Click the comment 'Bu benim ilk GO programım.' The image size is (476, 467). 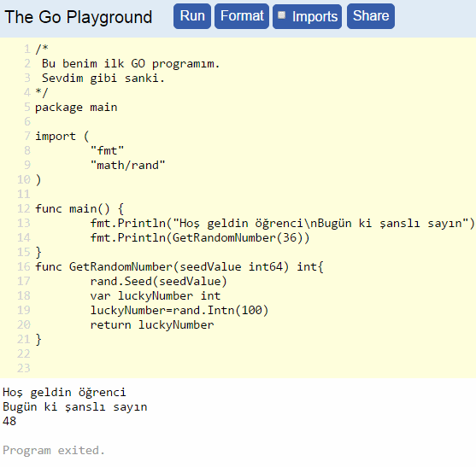pos(131,64)
